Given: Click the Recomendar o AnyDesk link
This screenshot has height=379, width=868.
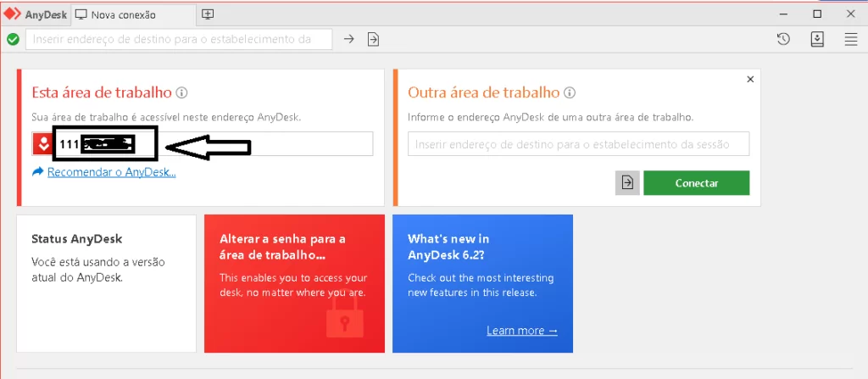Looking at the screenshot, I should (112, 172).
